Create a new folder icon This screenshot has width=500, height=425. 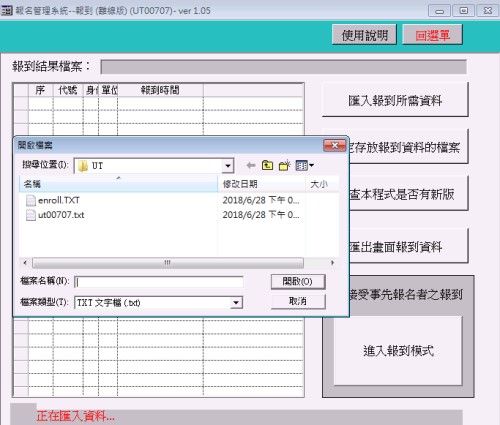click(x=285, y=165)
